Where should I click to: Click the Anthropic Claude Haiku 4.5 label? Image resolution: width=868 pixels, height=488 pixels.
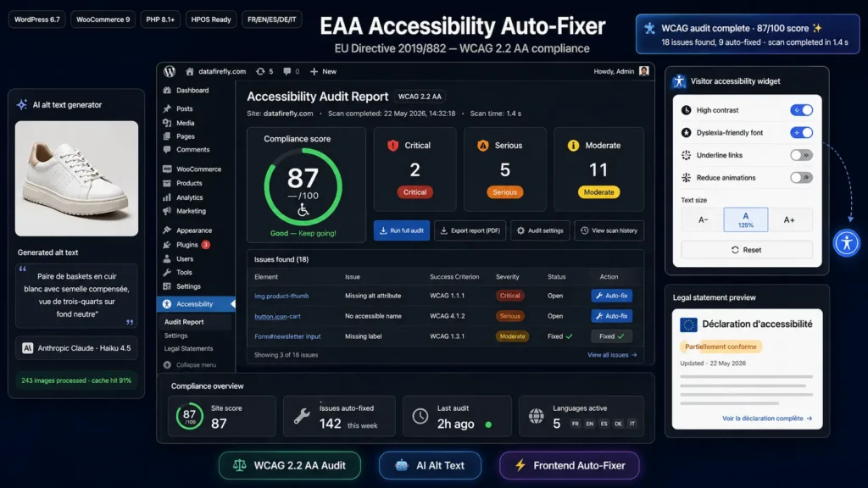(76, 348)
